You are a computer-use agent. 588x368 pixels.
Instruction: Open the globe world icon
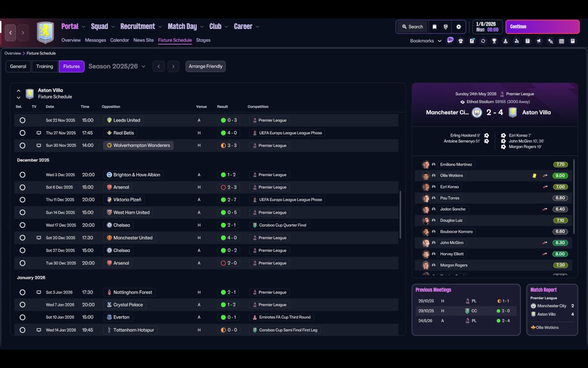446,27
